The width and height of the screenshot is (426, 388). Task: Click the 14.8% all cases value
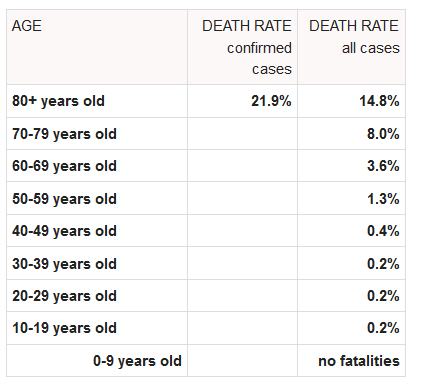point(379,101)
